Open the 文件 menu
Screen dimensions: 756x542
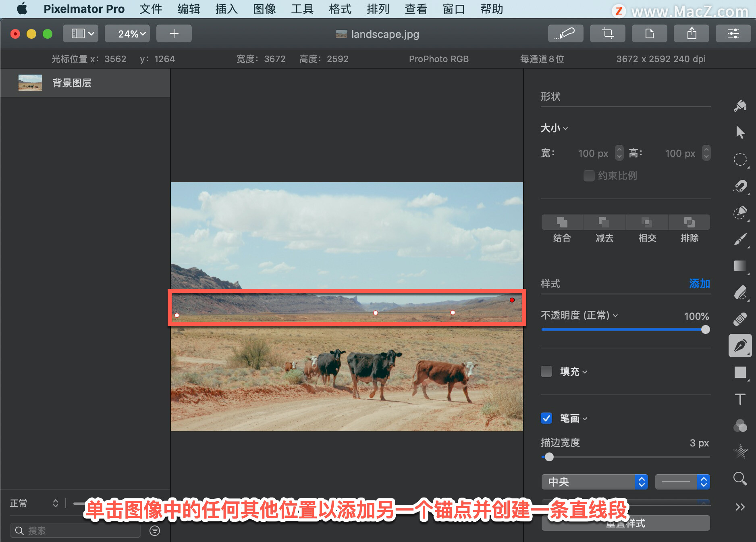tap(151, 9)
